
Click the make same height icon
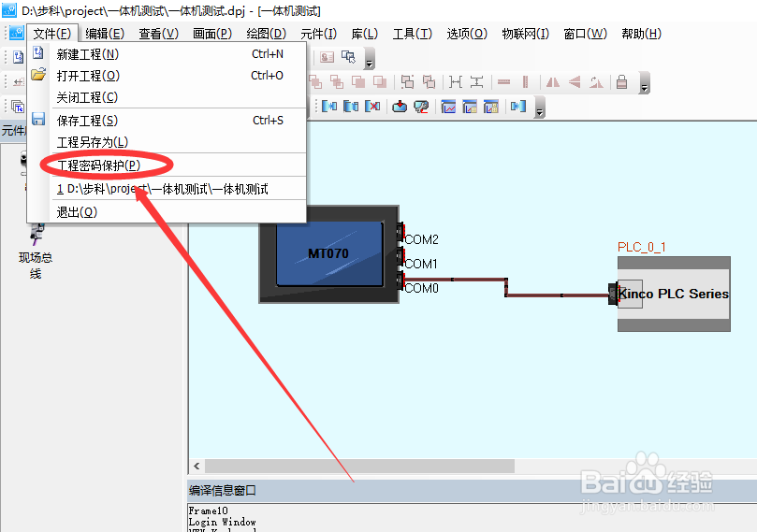pos(476,82)
